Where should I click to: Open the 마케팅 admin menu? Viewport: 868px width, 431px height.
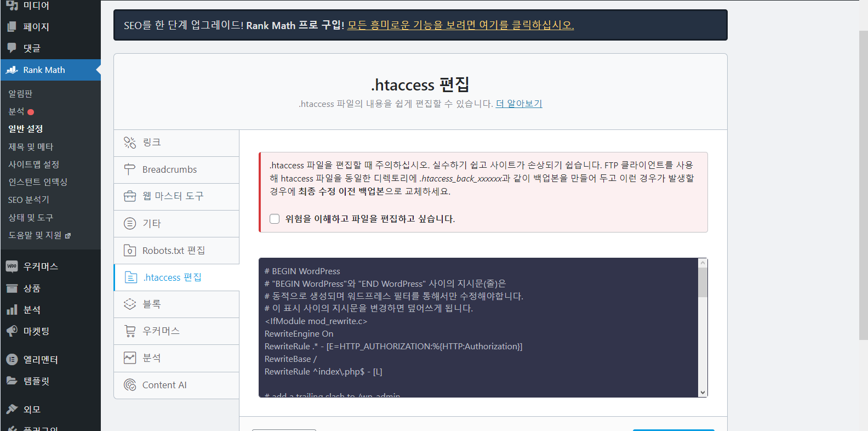(x=50, y=331)
